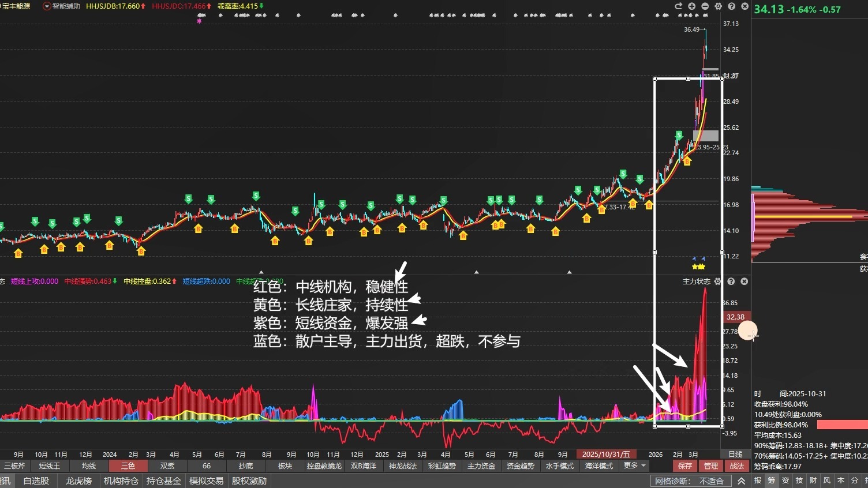Enable the 海洋模式 indicator

598,466
